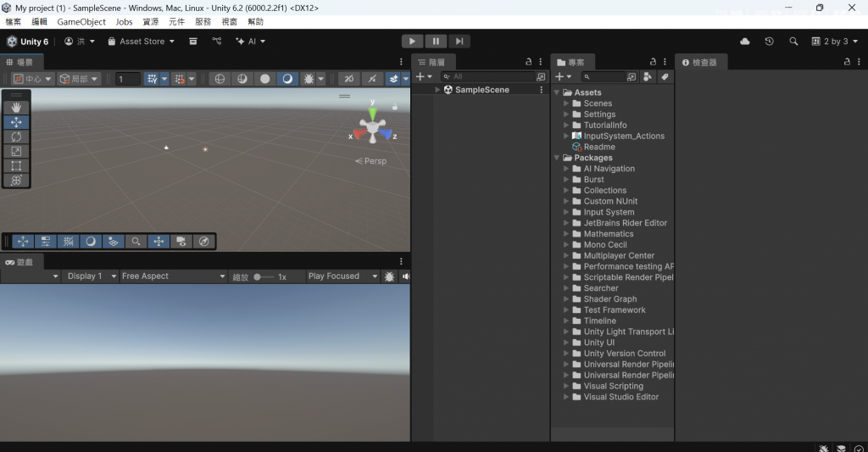Screen dimensions: 868x452
Task: Adjust the Game view scale slider
Action: [264, 277]
